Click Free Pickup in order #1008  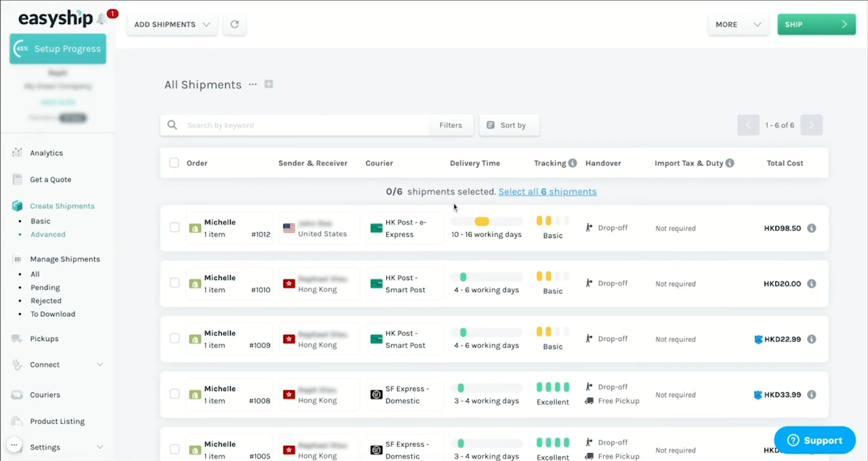coord(618,401)
